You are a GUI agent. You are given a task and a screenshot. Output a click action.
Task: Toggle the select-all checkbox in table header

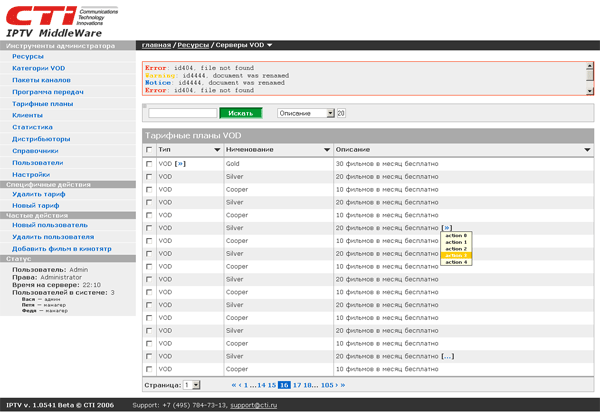pyautogui.click(x=150, y=150)
